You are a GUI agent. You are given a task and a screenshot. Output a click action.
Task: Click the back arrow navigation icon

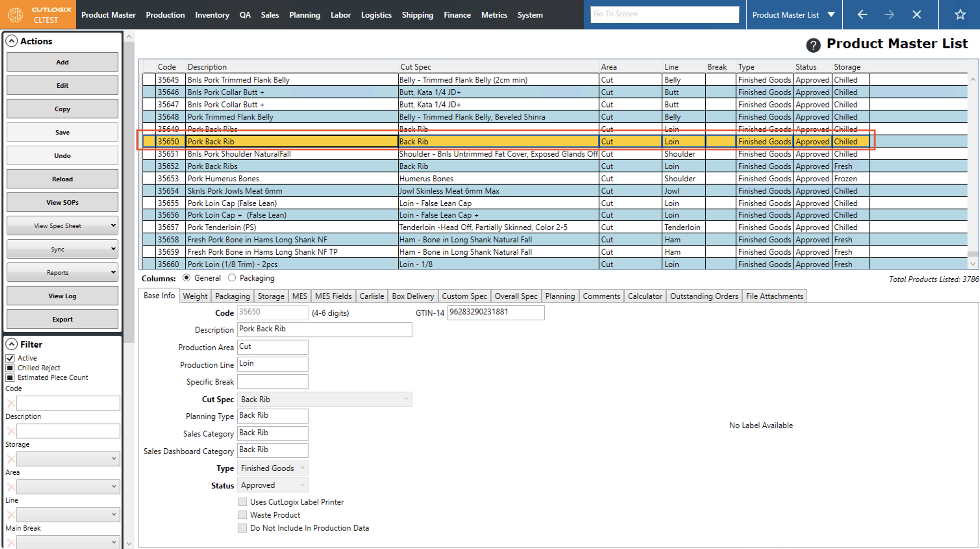[x=862, y=15]
